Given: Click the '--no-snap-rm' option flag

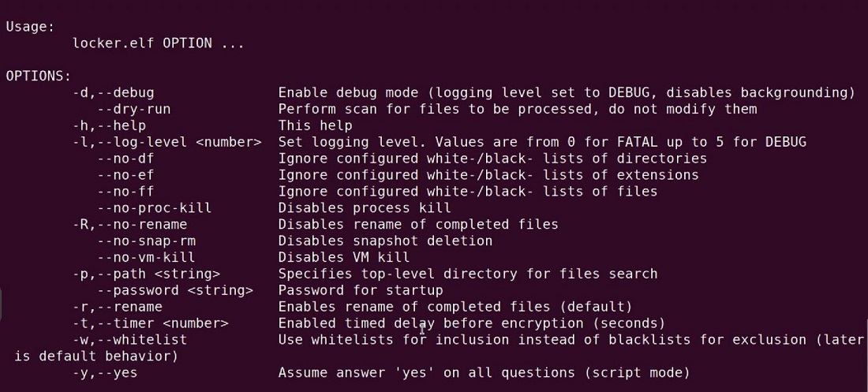Looking at the screenshot, I should point(146,241).
